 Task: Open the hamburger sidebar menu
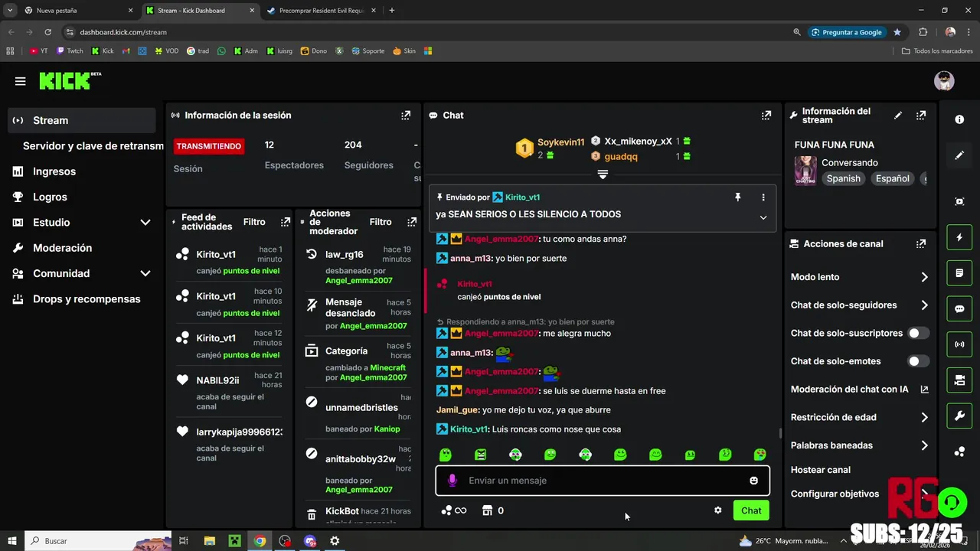(20, 81)
